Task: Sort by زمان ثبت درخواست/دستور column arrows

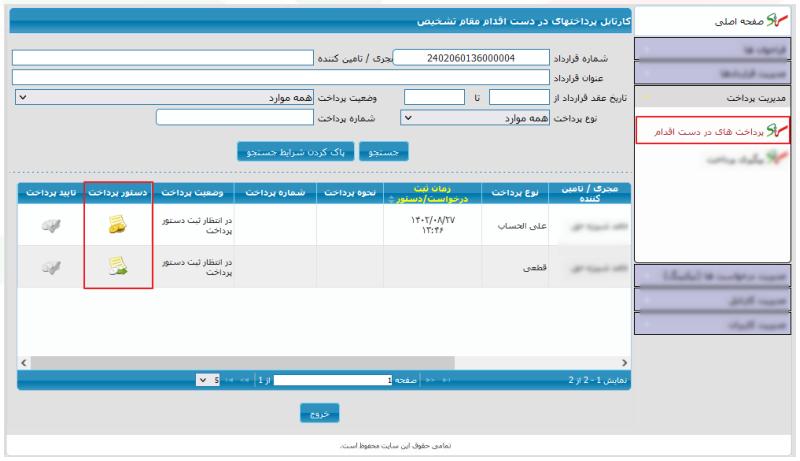Action: (x=391, y=199)
